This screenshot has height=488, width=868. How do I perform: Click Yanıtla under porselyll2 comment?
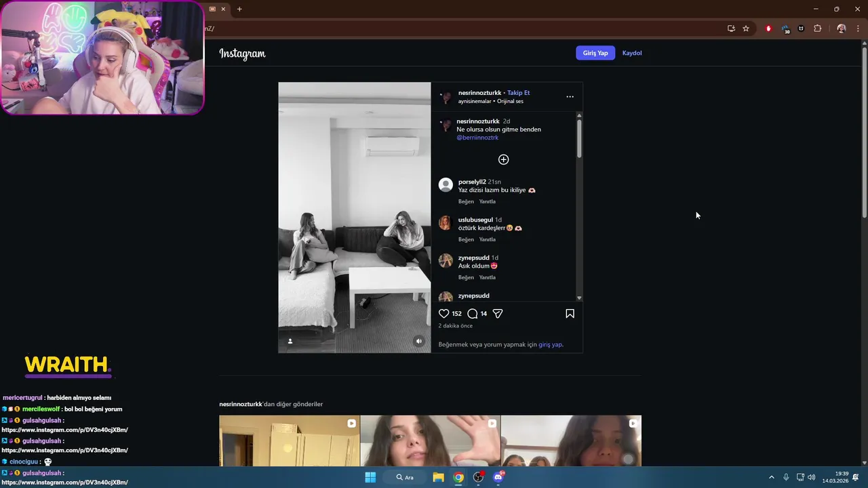pos(488,201)
